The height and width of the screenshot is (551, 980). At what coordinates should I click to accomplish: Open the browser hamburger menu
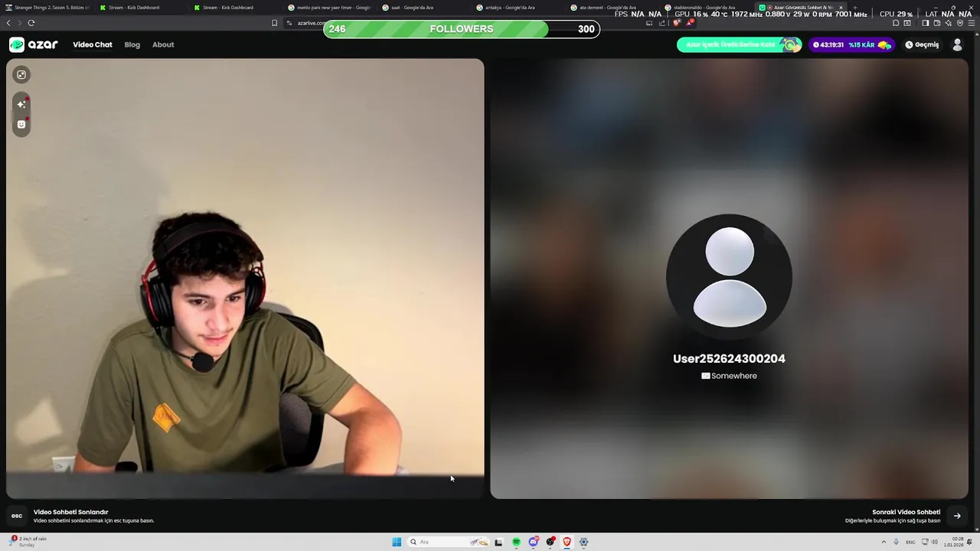[x=972, y=23]
